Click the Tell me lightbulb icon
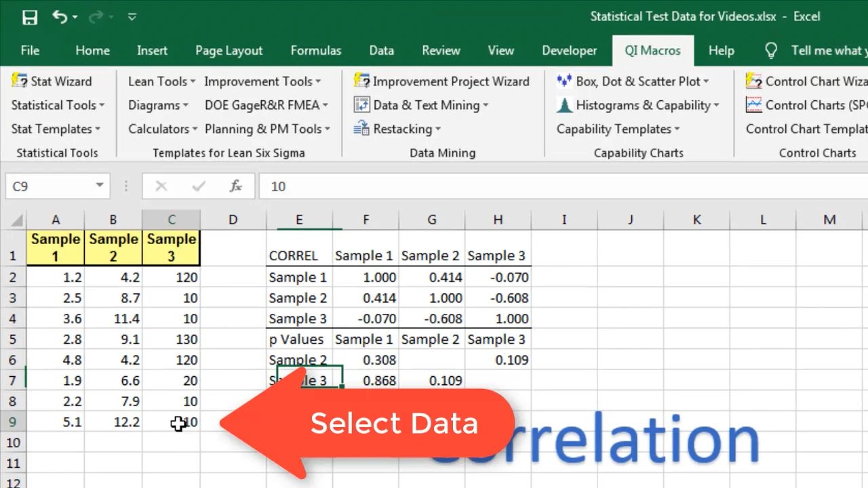 (771, 51)
